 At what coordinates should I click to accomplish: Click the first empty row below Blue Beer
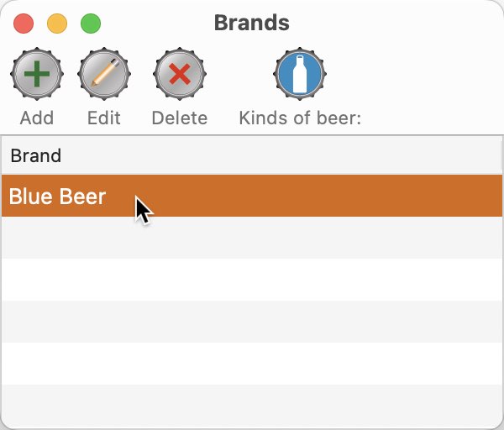point(252,238)
